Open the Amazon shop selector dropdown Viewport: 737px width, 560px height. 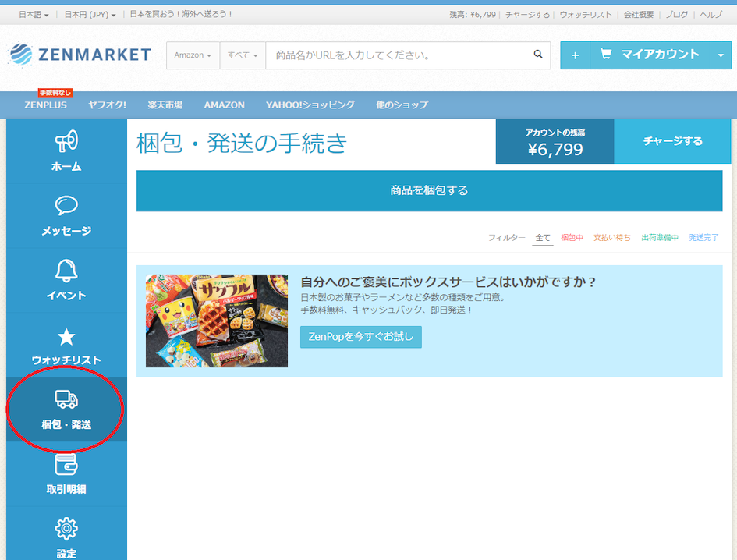(193, 55)
